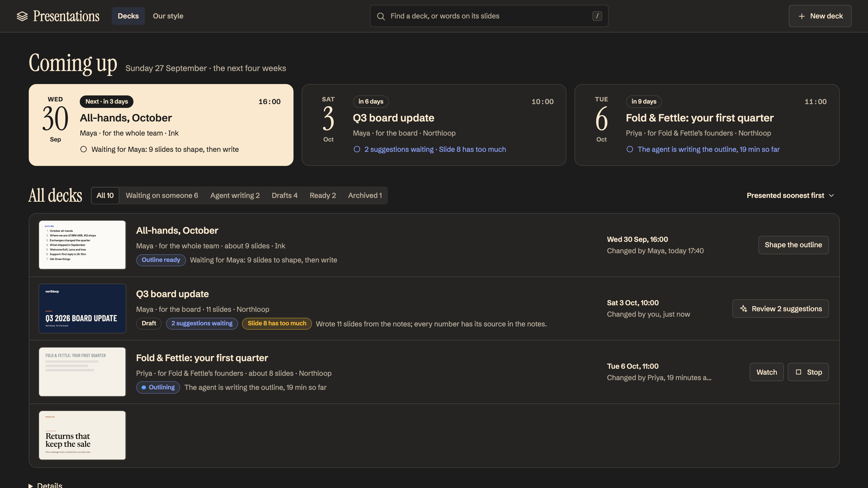The width and height of the screenshot is (868, 488).
Task: Click Shape the outline button
Action: (x=793, y=245)
